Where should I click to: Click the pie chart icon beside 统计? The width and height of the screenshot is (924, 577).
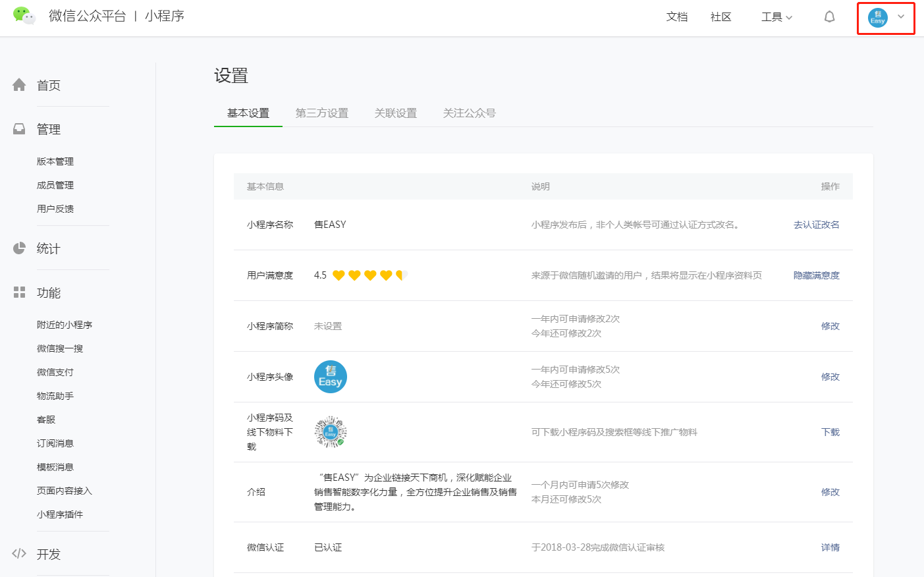[19, 248]
